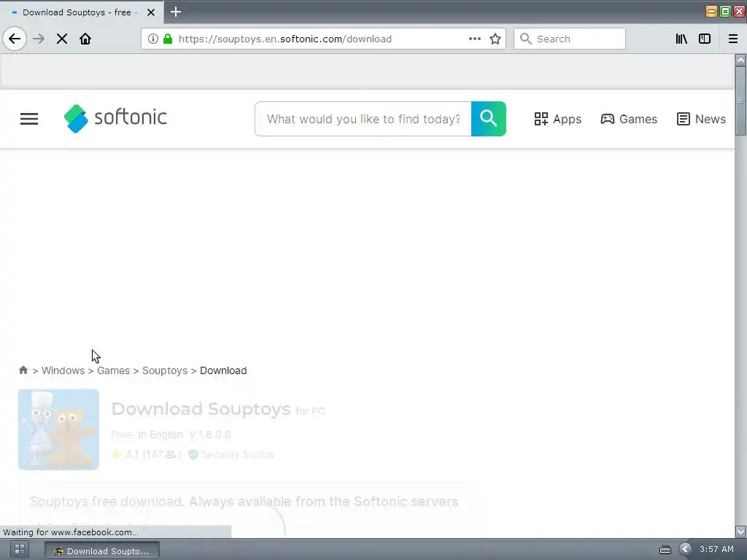
Task: Open the News section
Action: pyautogui.click(x=701, y=119)
